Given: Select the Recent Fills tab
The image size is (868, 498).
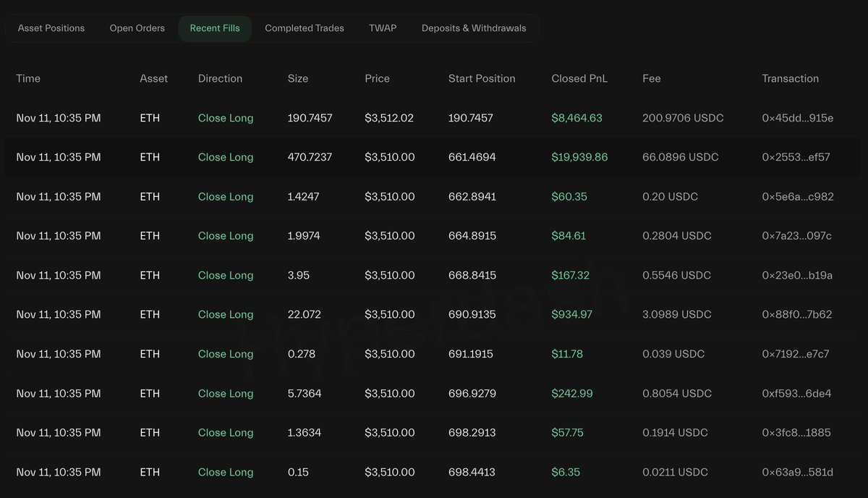Looking at the screenshot, I should [x=215, y=28].
